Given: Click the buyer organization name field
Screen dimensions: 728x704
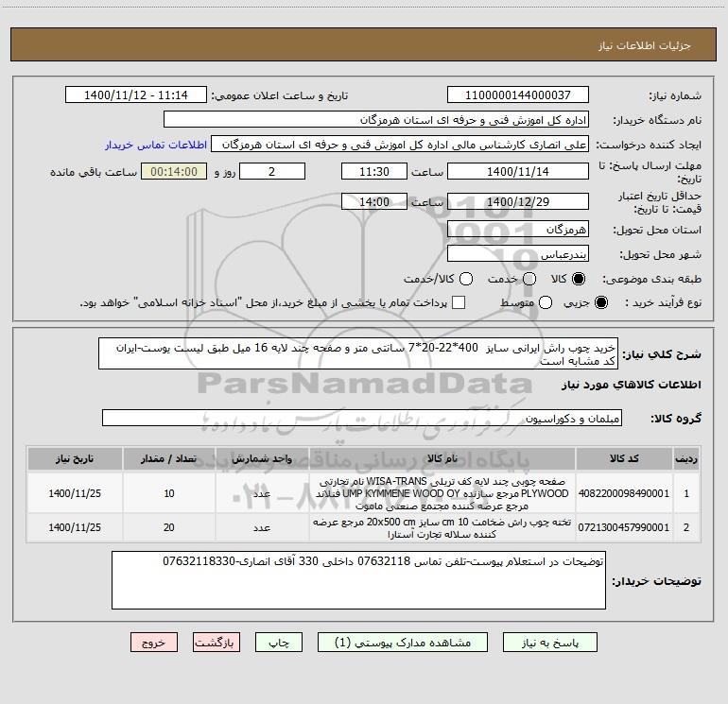Looking at the screenshot, I should tap(376, 120).
